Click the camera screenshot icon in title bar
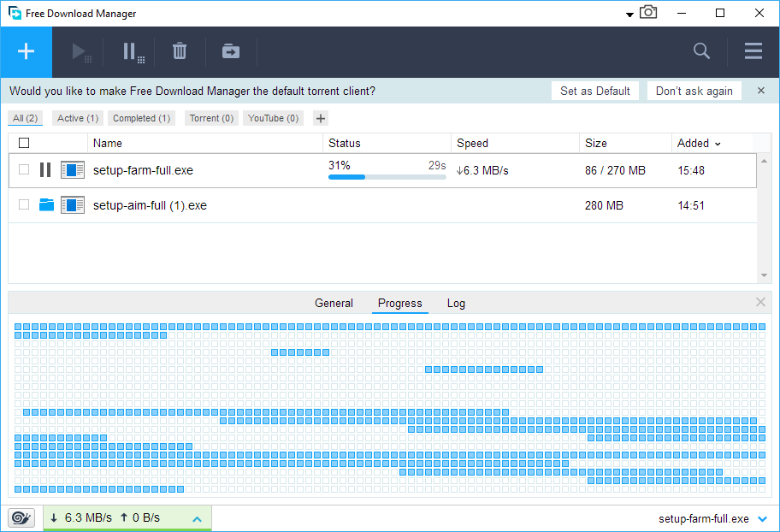 648,12
